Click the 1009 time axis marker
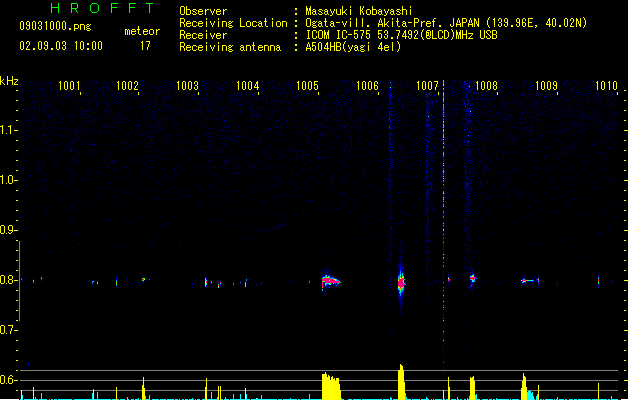Image resolution: width=629 pixels, height=400 pixels. click(546, 86)
